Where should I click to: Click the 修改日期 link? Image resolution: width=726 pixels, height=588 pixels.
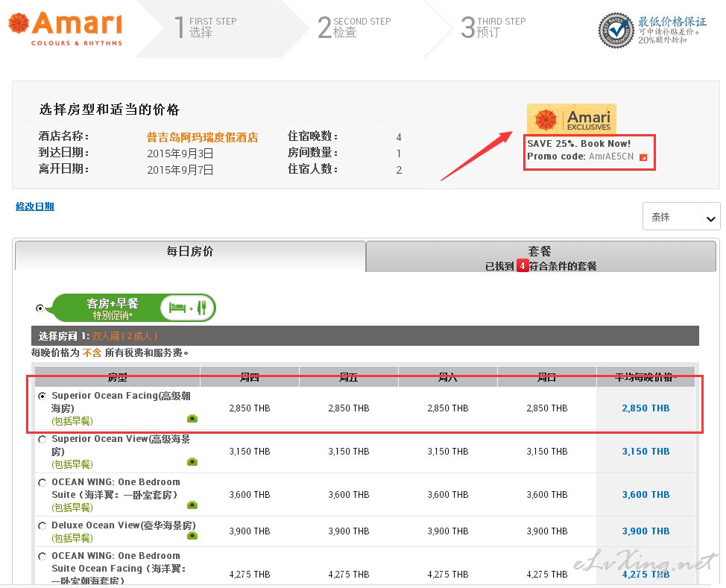(x=35, y=206)
